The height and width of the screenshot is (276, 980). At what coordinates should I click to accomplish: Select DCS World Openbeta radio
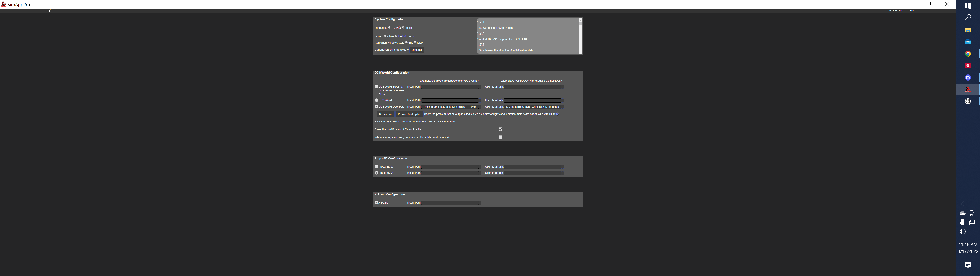coord(377,107)
